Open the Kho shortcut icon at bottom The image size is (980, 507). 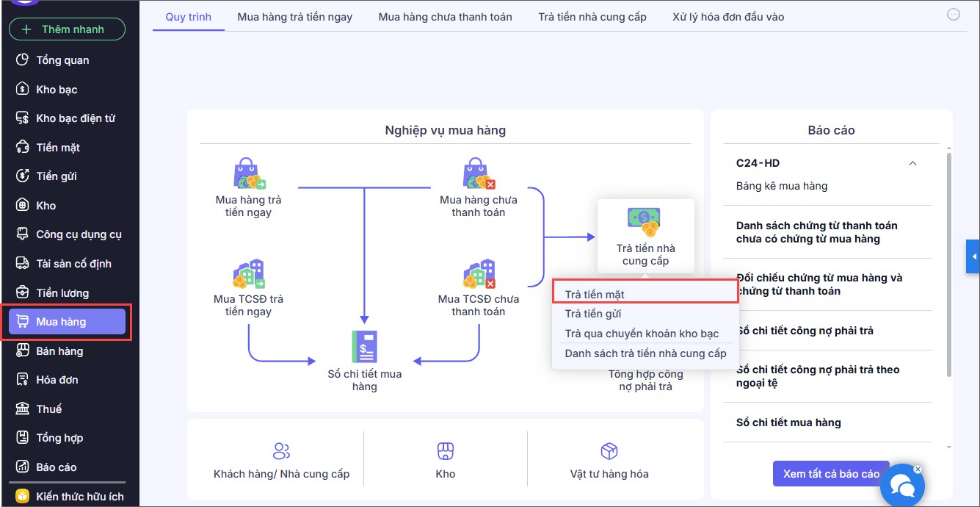click(x=446, y=451)
